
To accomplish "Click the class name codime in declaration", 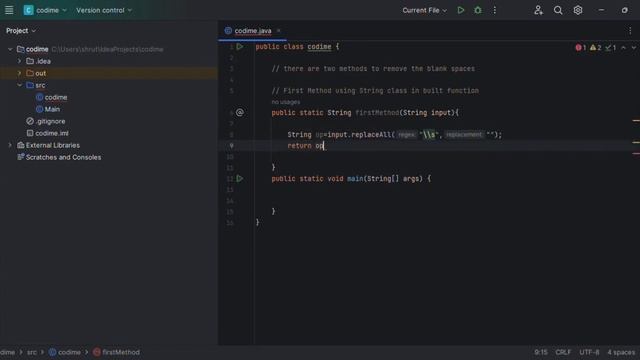I will tap(319, 47).
